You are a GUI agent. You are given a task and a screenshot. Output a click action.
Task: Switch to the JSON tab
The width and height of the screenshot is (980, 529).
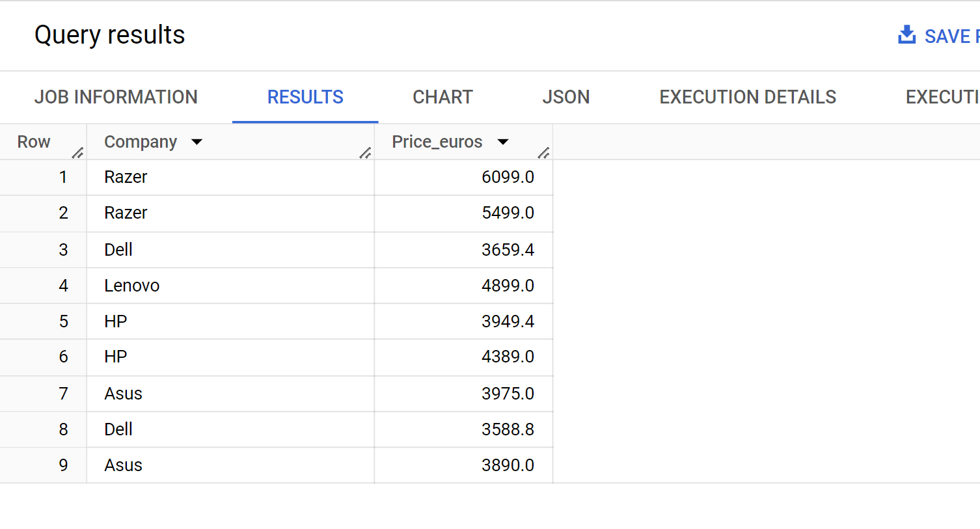(566, 97)
